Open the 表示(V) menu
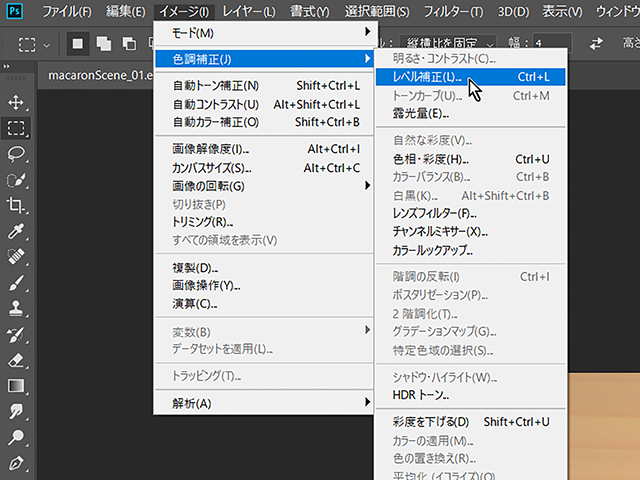This screenshot has width=640, height=480. (x=562, y=11)
